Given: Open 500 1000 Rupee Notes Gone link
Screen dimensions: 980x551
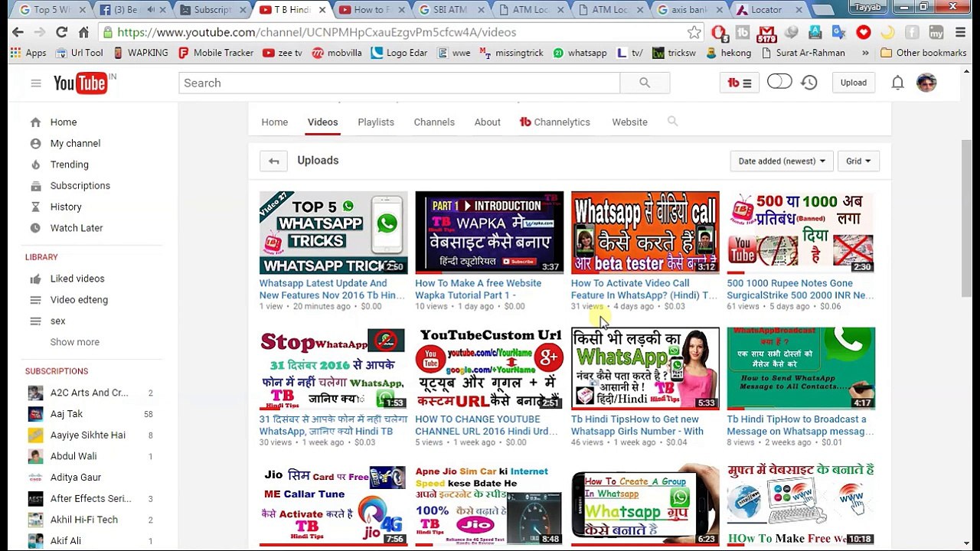Looking at the screenshot, I should click(x=800, y=289).
